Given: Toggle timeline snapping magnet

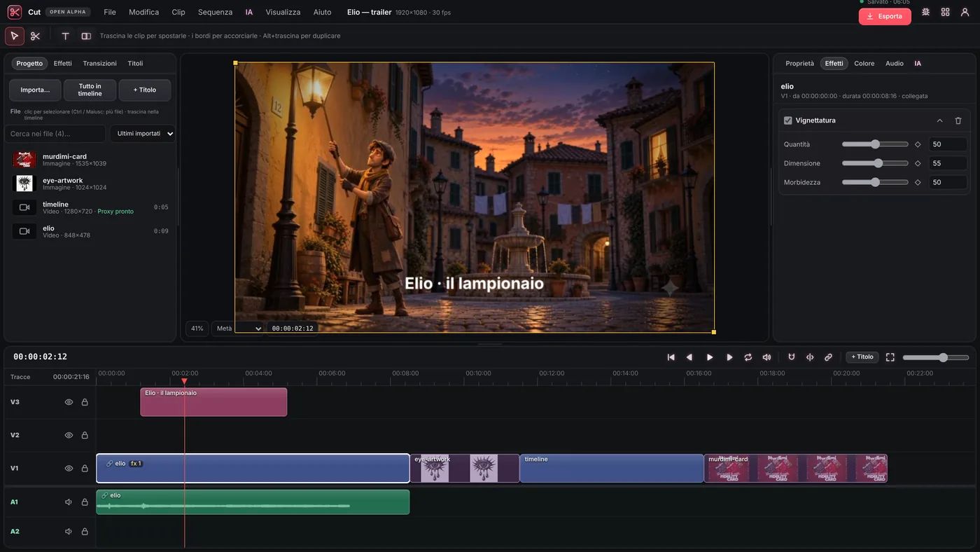Looking at the screenshot, I should [792, 357].
